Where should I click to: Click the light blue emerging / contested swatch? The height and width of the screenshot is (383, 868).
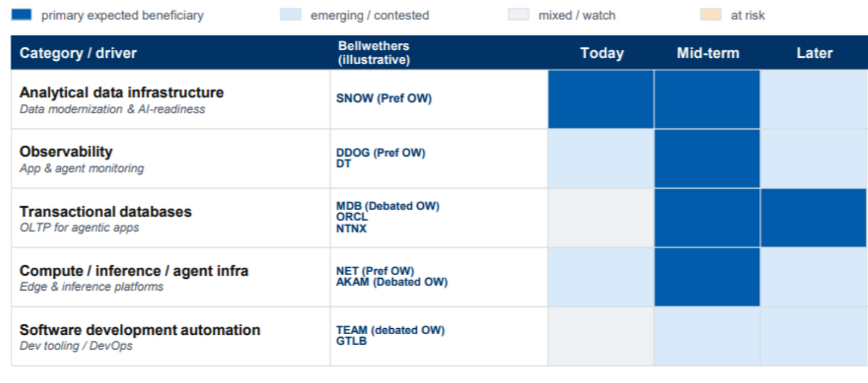[x=290, y=15]
